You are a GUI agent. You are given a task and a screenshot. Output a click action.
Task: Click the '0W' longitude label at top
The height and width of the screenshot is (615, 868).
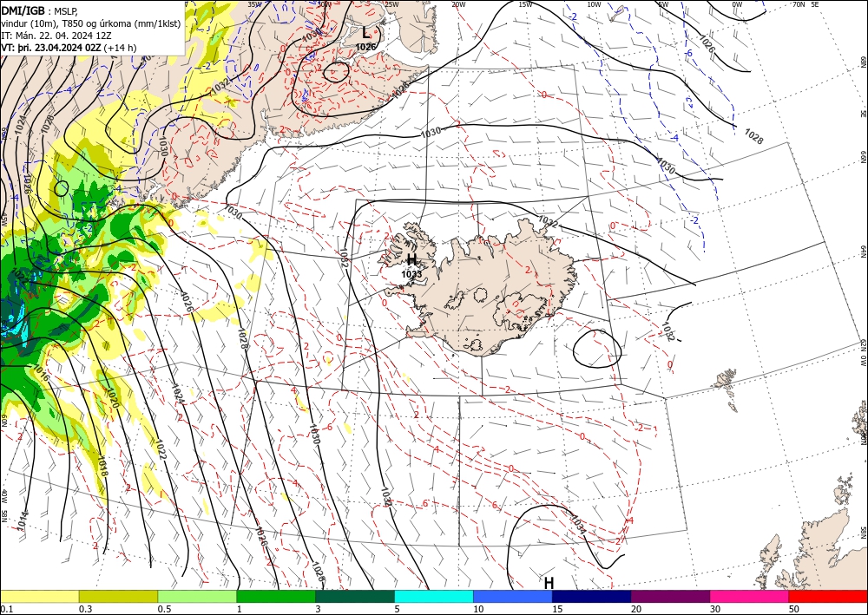(737, 4)
